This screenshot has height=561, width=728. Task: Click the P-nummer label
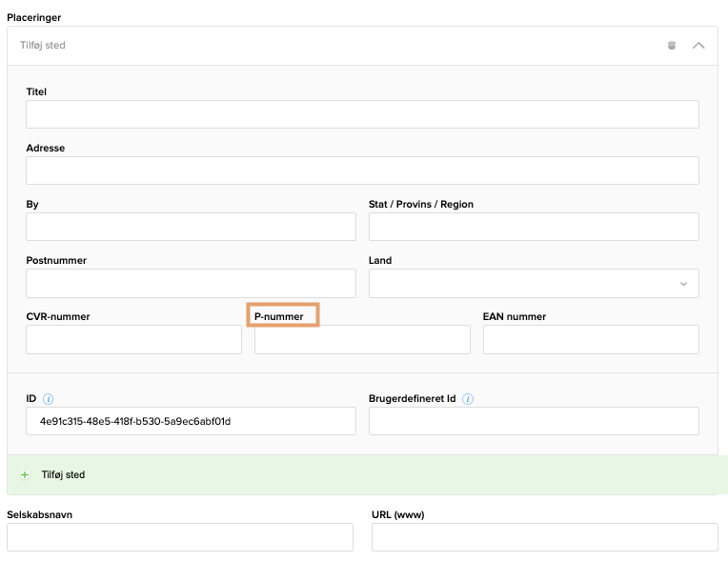278,316
